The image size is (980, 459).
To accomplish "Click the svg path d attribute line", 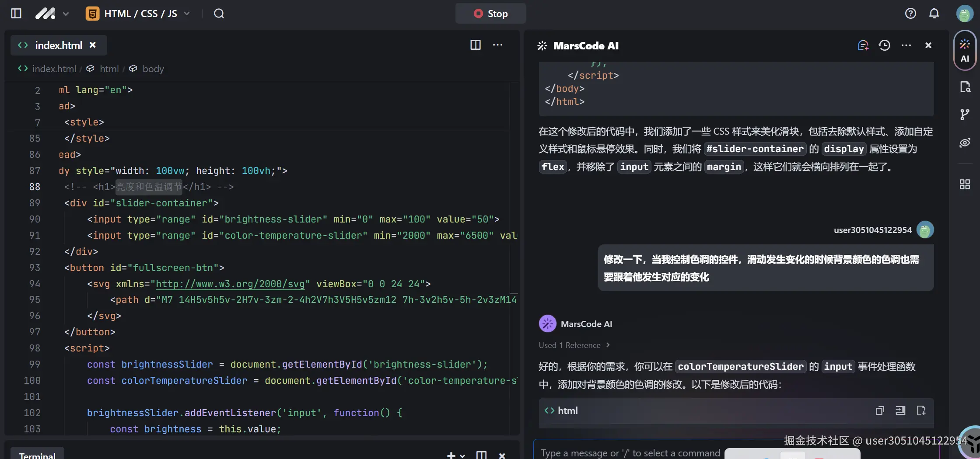I will 313,299.
